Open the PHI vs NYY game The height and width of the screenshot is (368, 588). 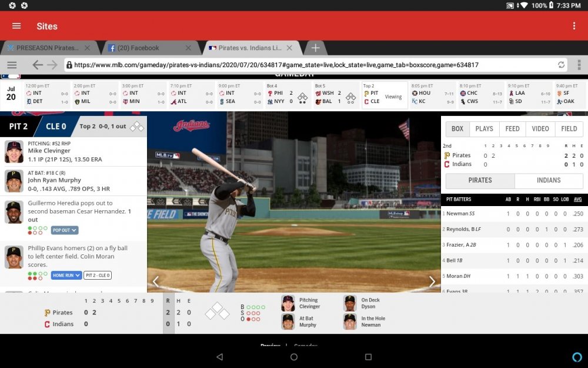[288, 95]
